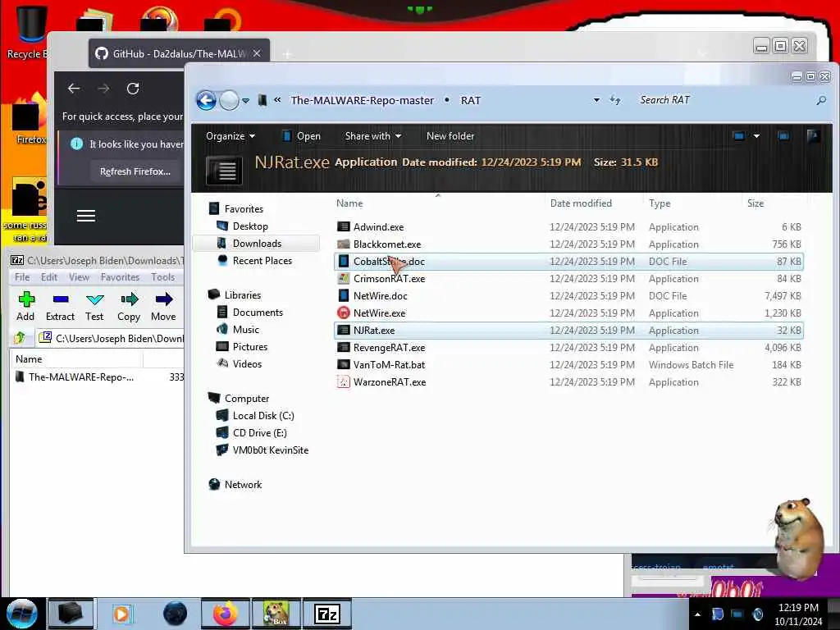Click 7-Zip Test button
This screenshot has width=840, height=630.
click(x=94, y=307)
